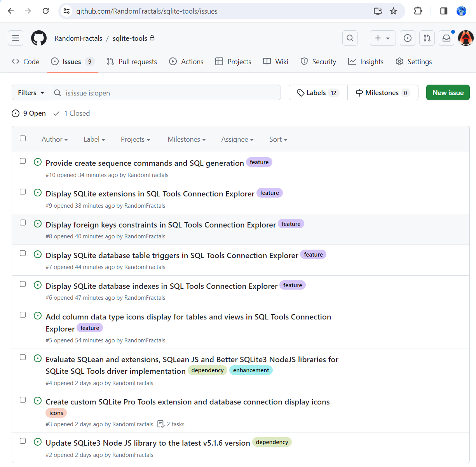Switch to the Pull requests tab

132,62
